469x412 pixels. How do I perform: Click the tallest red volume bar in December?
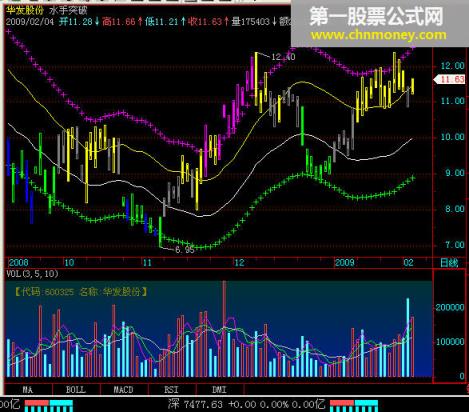pos(224,329)
